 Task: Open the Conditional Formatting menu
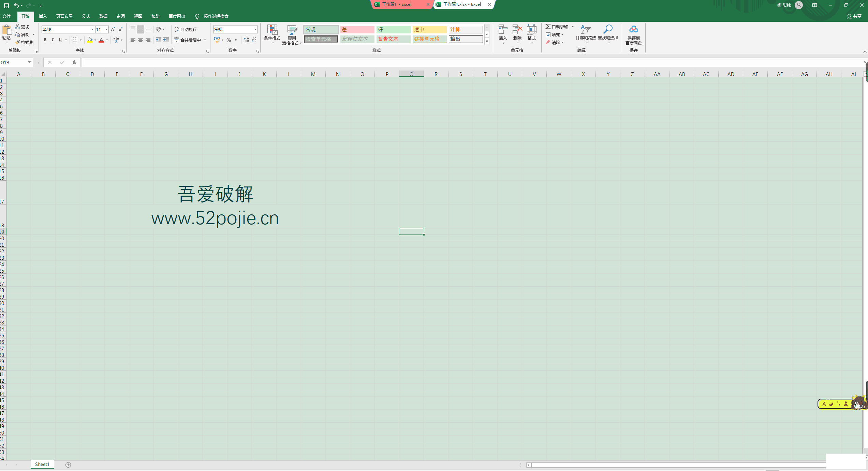(272, 34)
